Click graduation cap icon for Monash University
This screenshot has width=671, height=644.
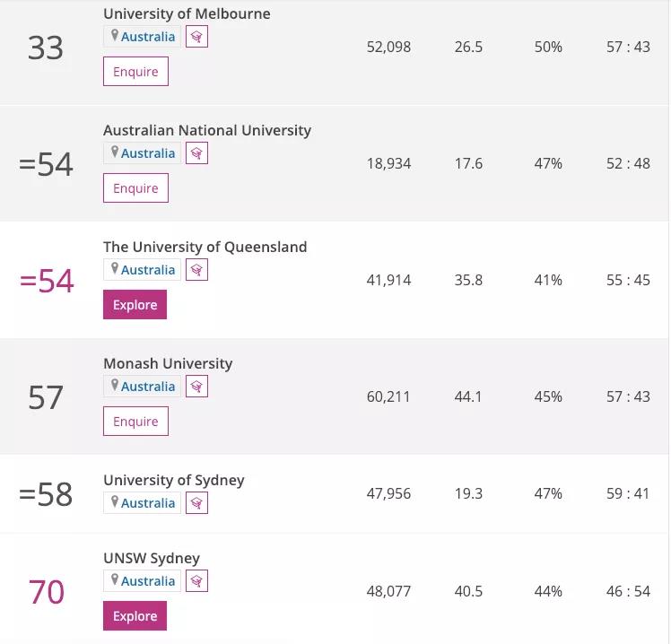coord(196,387)
